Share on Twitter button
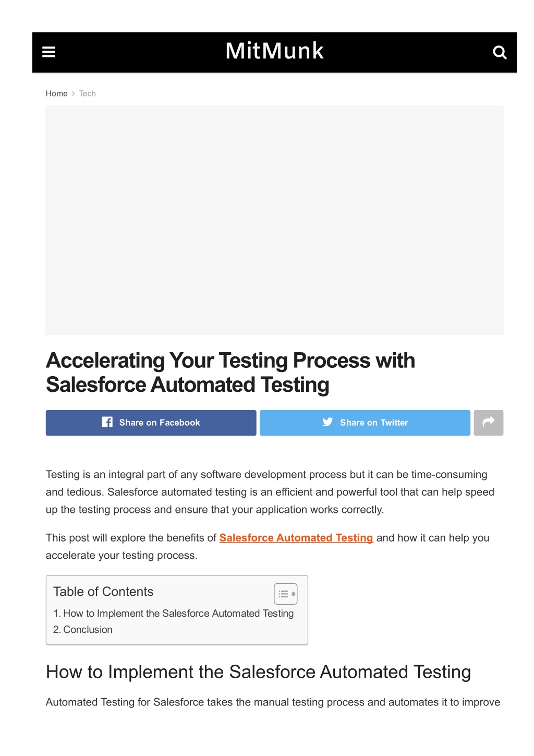Viewport: 534px width, 756px height. click(365, 423)
